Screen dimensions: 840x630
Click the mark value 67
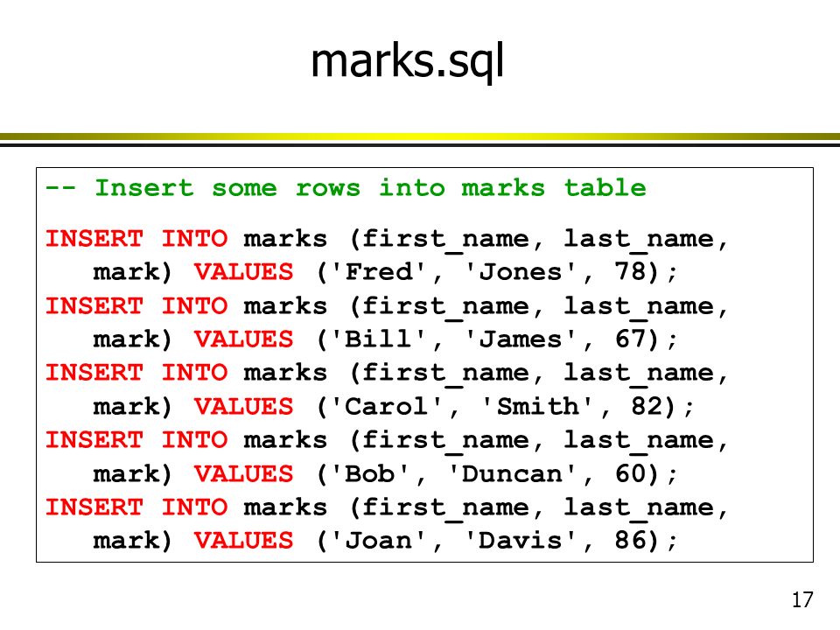[x=631, y=339]
